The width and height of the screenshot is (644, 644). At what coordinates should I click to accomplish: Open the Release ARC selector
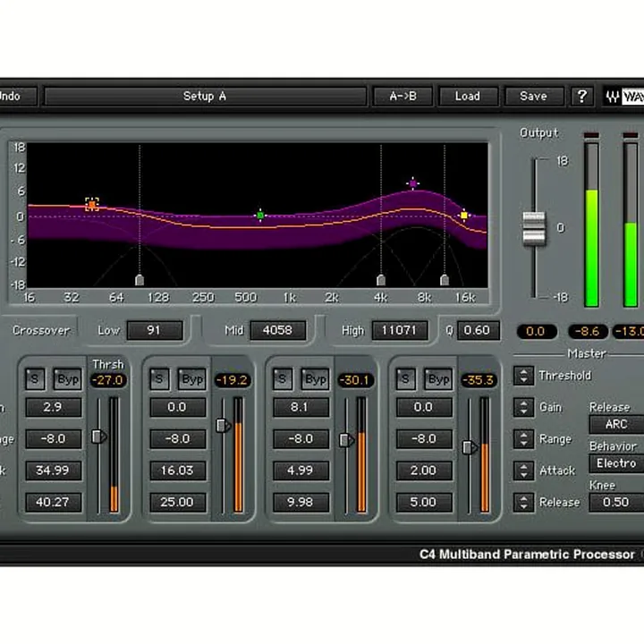[616, 424]
